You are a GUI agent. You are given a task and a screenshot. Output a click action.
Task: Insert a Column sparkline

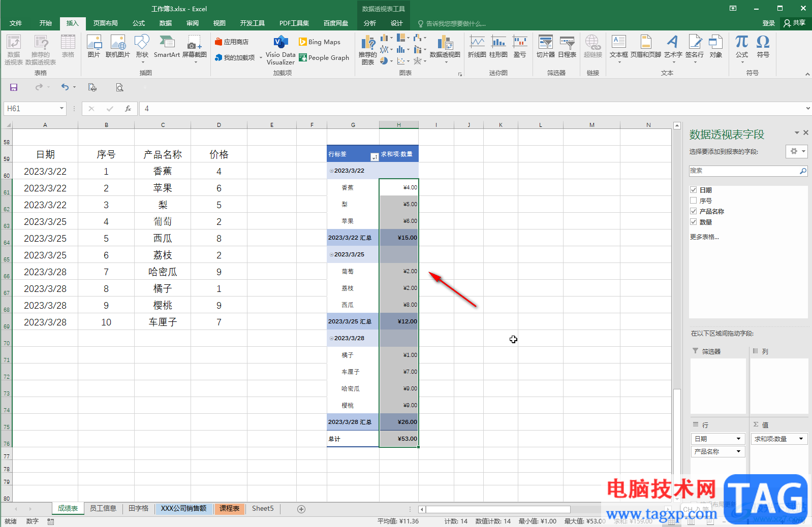pyautogui.click(x=498, y=46)
